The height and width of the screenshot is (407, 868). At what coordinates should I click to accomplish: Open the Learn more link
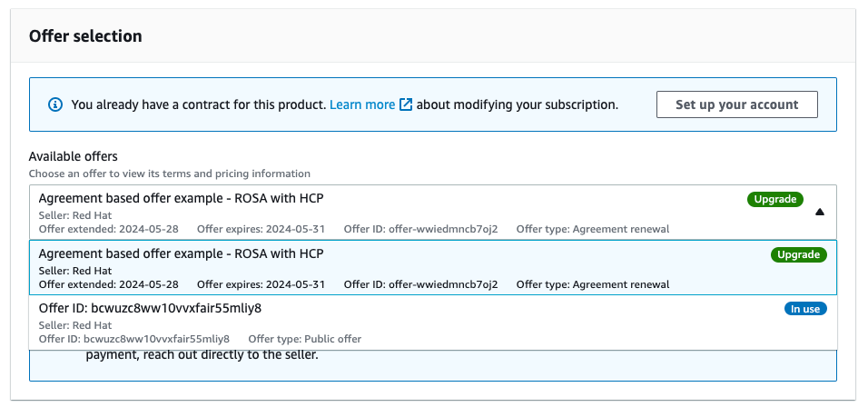pyautogui.click(x=362, y=105)
